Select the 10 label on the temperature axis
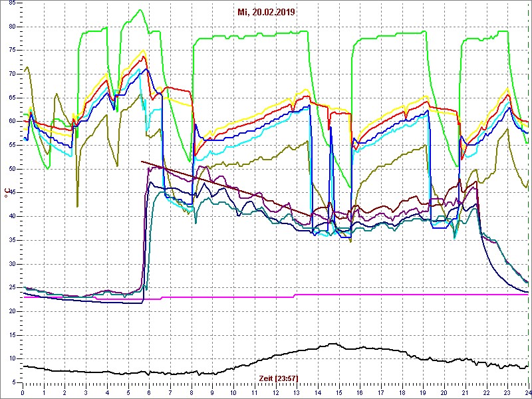Image resolution: width=532 pixels, height=399 pixels. click(x=12, y=359)
